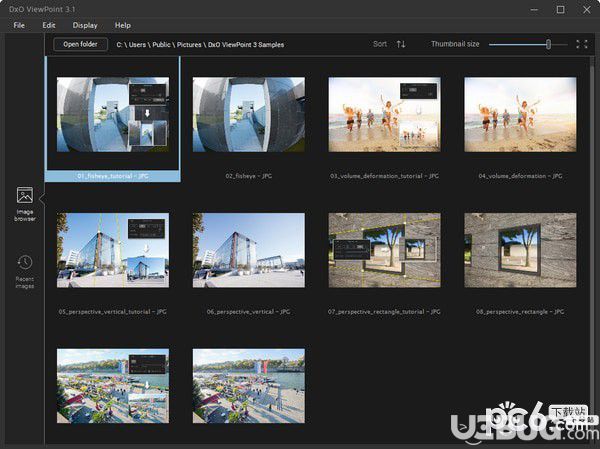Screen dimensions: 600x449
Task: Click the 08_perspective_rectangle - JPG label
Action: [x=520, y=312]
